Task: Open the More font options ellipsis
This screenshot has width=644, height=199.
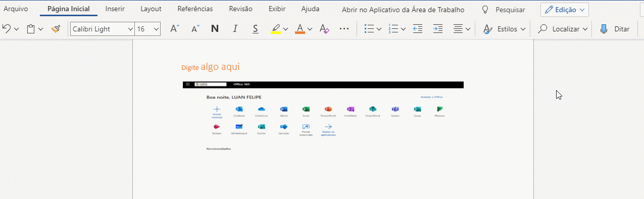Action: click(344, 29)
